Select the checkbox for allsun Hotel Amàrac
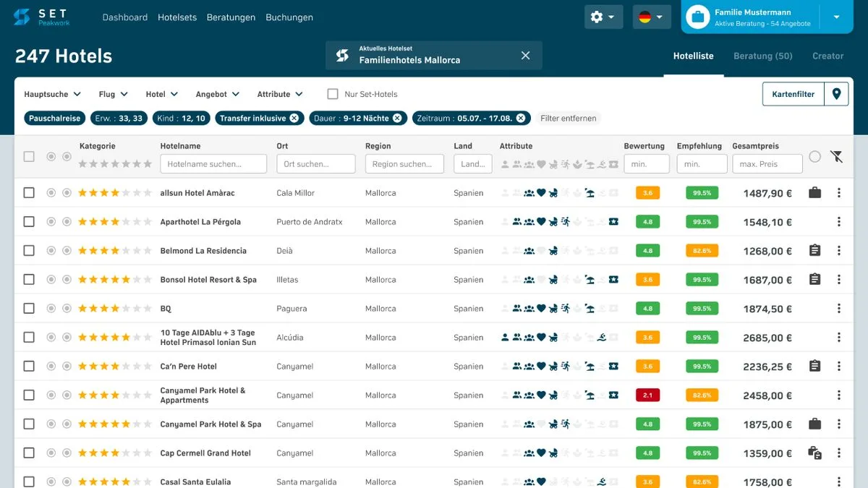Image resolution: width=868 pixels, height=488 pixels. [29, 193]
